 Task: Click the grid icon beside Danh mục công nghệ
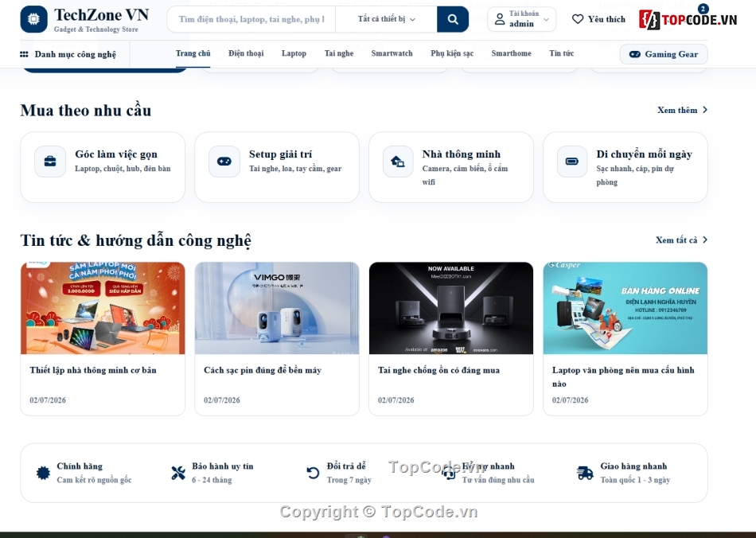(x=24, y=54)
